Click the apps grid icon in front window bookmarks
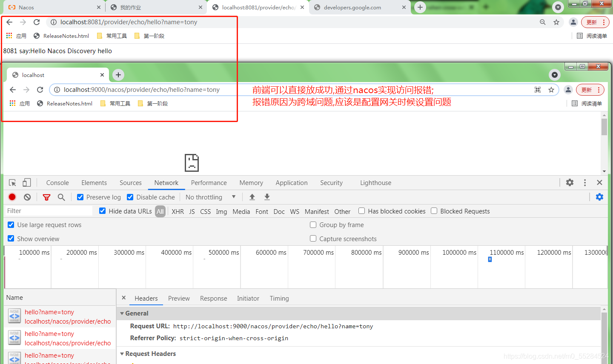The height and width of the screenshot is (364, 613). 13,103
